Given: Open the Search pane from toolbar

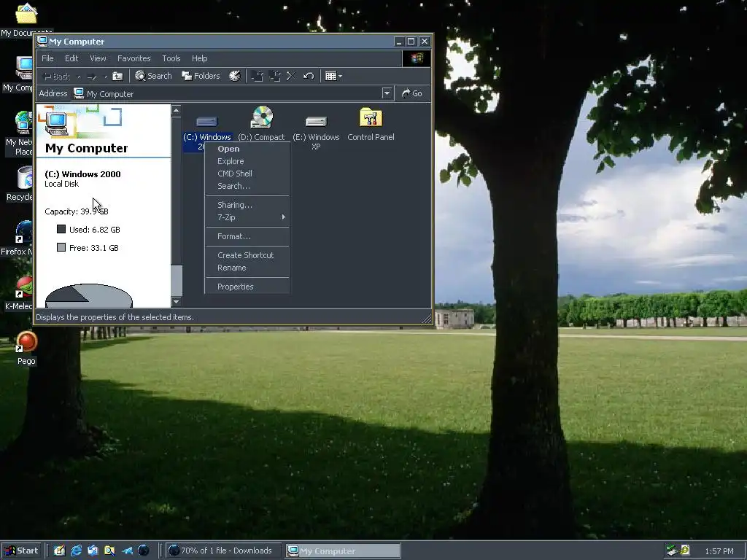Looking at the screenshot, I should click(153, 76).
